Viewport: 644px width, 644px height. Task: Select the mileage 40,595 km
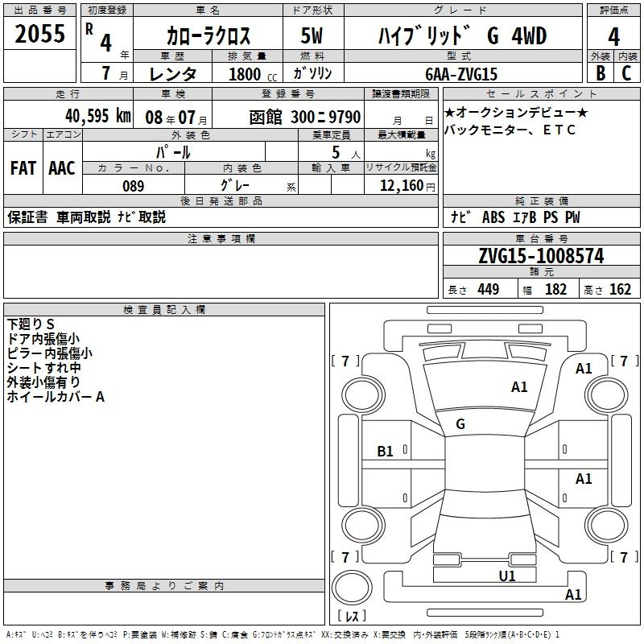pyautogui.click(x=98, y=116)
